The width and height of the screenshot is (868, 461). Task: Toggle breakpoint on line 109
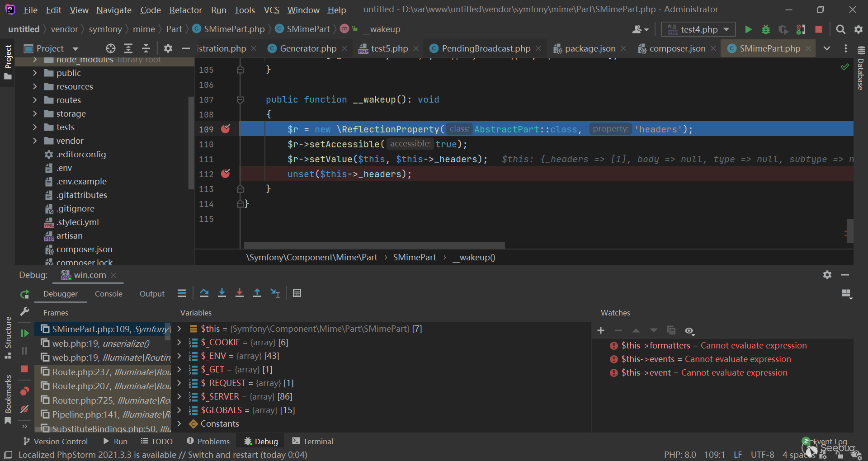coord(226,129)
